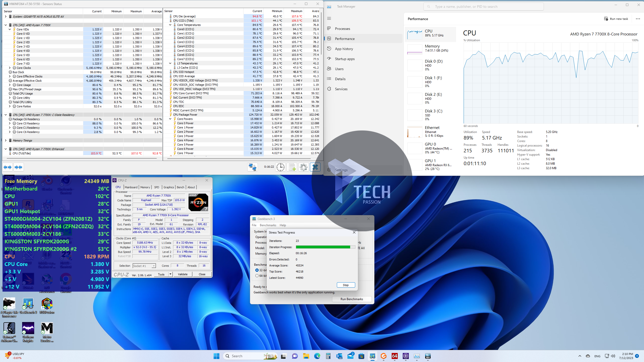The image size is (644, 362).
Task: Open HWiNFO sensor settings gear icon
Action: pyautogui.click(x=304, y=167)
